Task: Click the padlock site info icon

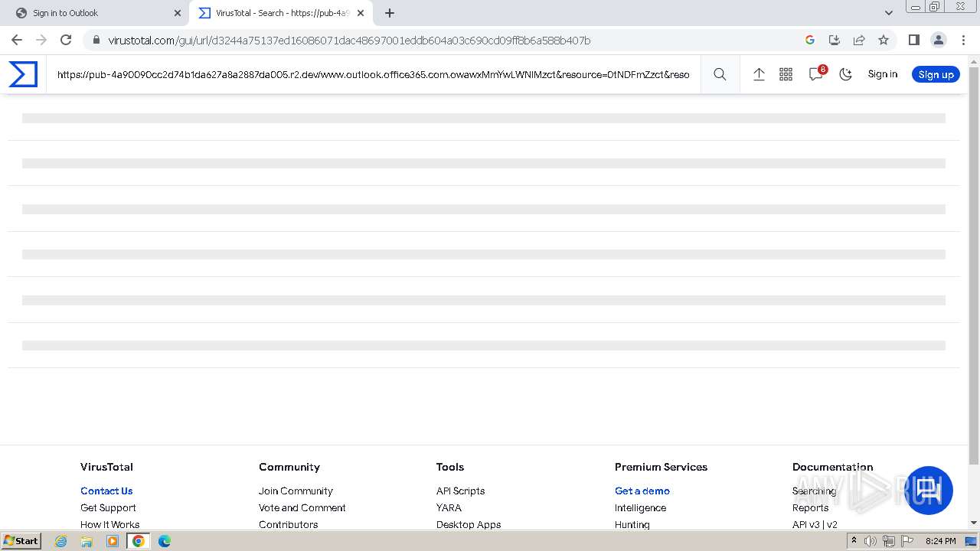Action: [x=96, y=41]
